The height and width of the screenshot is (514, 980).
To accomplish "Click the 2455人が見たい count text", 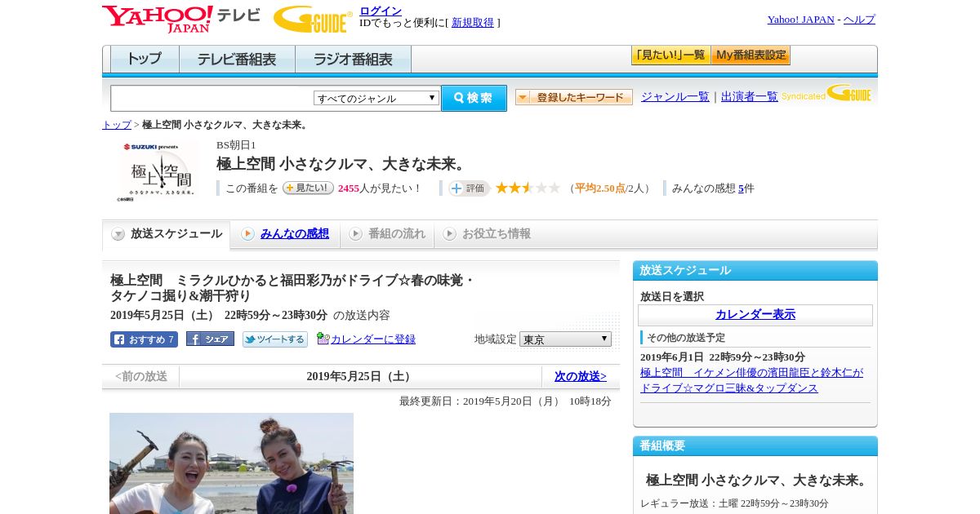I will coord(379,188).
